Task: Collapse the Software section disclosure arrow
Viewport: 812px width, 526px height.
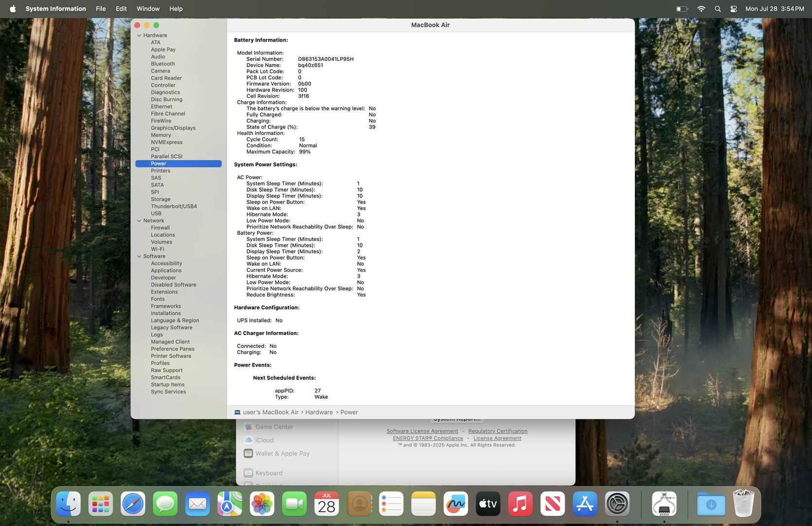Action: coord(139,256)
